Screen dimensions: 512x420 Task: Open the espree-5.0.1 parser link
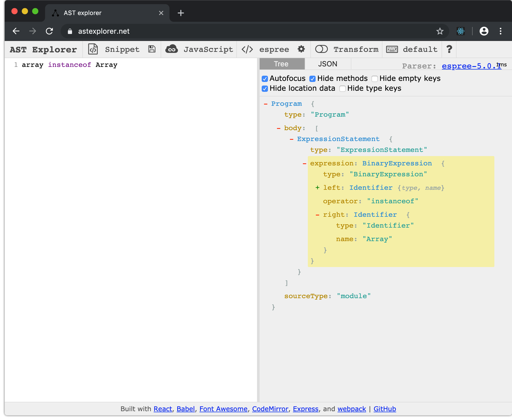click(471, 66)
